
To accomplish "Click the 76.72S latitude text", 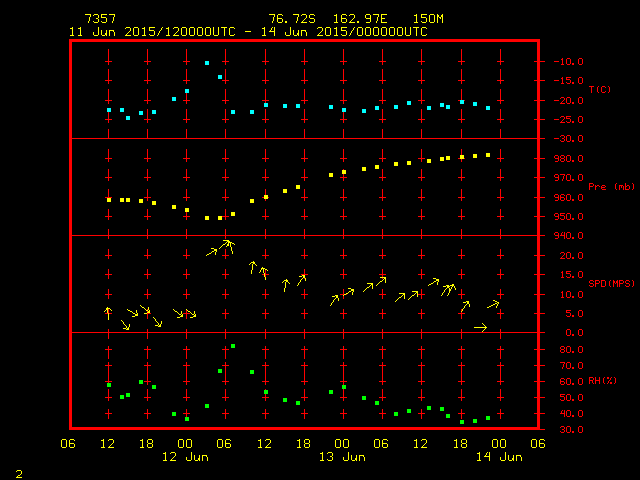I will click(289, 19).
